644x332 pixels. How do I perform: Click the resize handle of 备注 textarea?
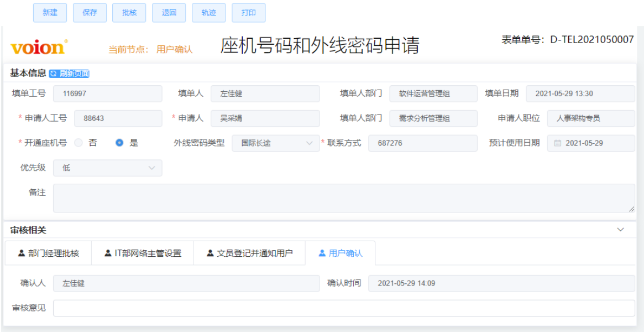point(632,209)
